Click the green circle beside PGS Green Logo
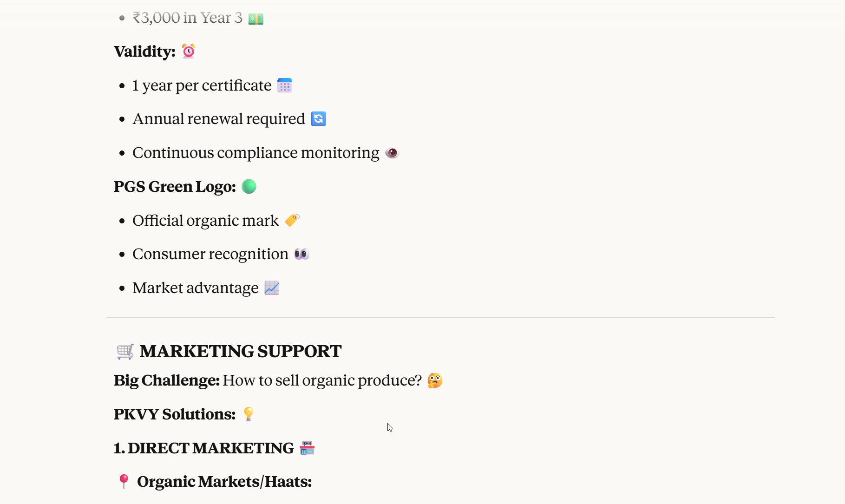845x504 pixels. tap(249, 187)
